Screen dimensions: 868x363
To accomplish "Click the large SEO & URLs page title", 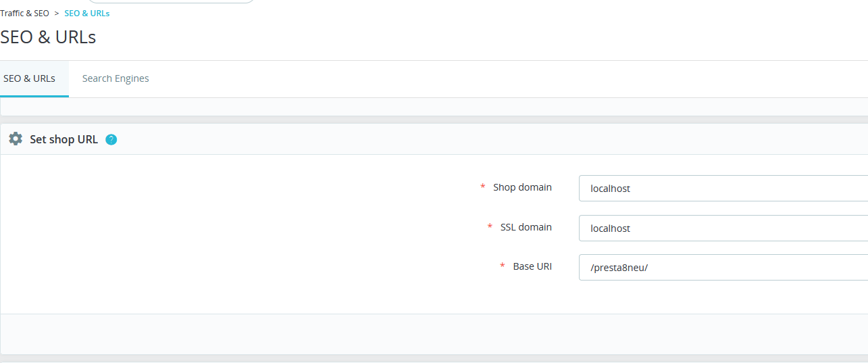I will tap(48, 37).
